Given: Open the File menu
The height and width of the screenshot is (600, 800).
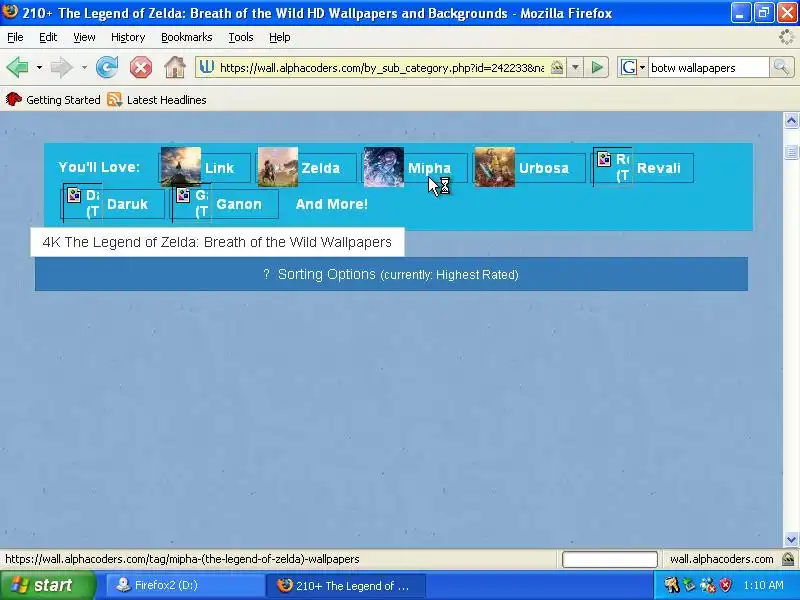Looking at the screenshot, I should 15,37.
